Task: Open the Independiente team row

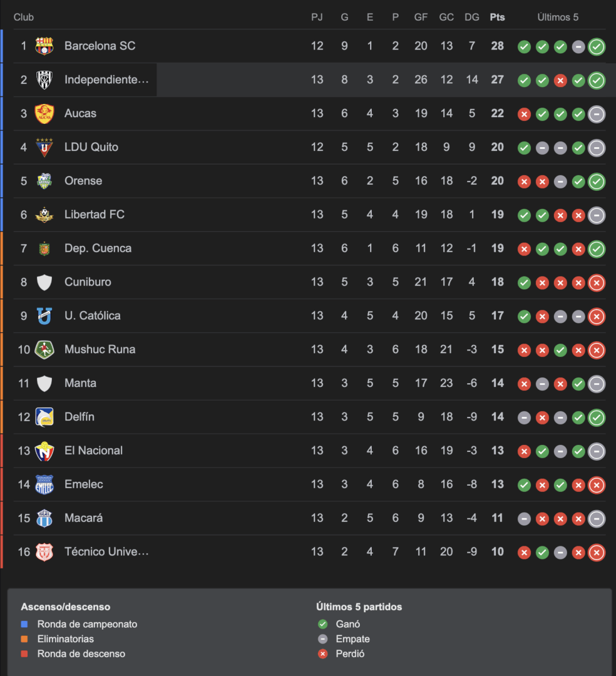Action: click(309, 79)
